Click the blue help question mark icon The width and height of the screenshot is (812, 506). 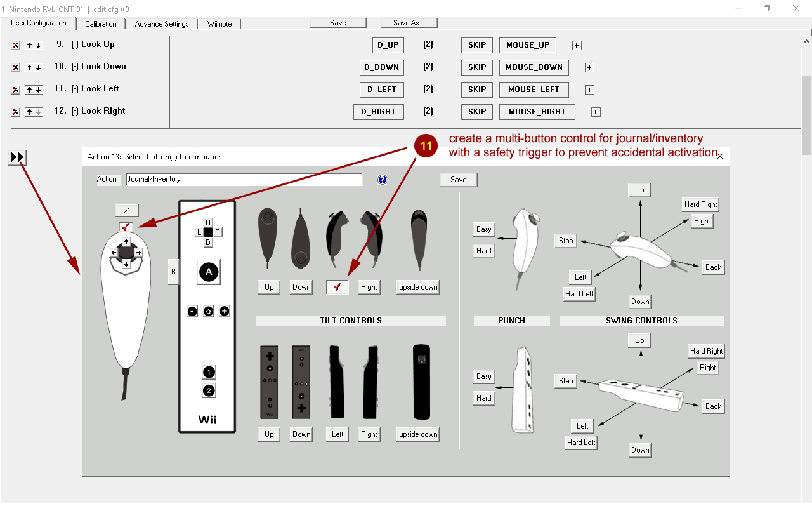click(382, 180)
